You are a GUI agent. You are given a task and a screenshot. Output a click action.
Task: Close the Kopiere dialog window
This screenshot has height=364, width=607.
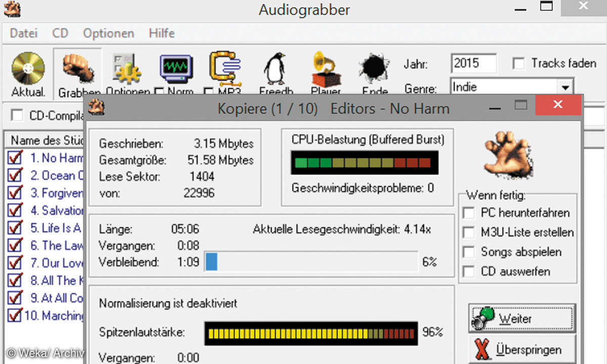click(558, 105)
